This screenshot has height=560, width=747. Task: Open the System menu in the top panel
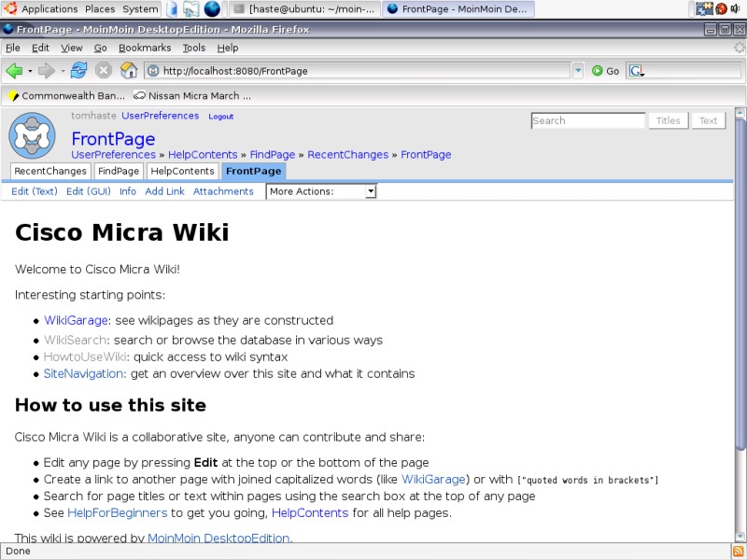click(x=140, y=9)
